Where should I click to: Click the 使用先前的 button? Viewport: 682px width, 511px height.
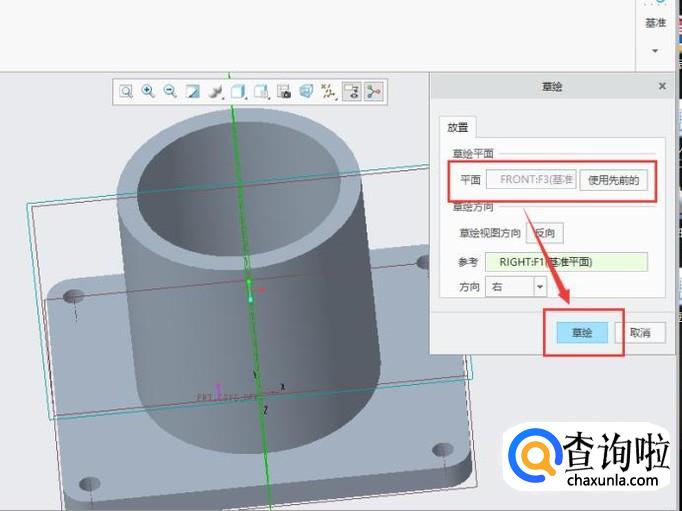pyautogui.click(x=614, y=180)
